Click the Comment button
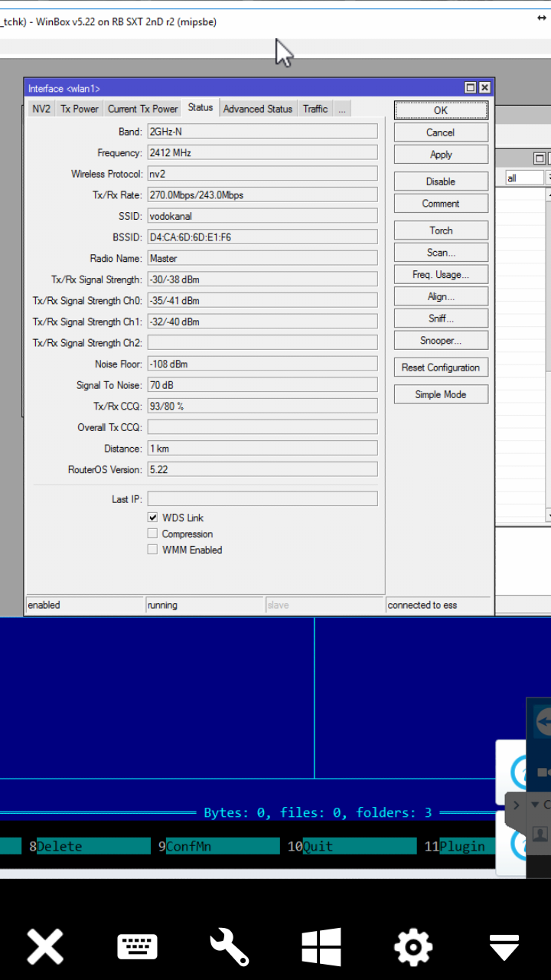Image resolution: width=551 pixels, height=980 pixels. point(441,204)
